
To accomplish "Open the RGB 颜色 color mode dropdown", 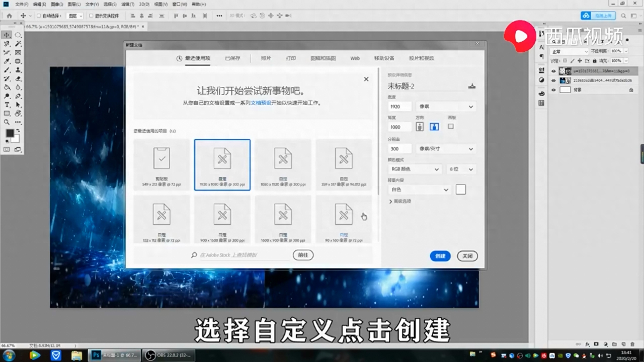I will [x=415, y=169].
